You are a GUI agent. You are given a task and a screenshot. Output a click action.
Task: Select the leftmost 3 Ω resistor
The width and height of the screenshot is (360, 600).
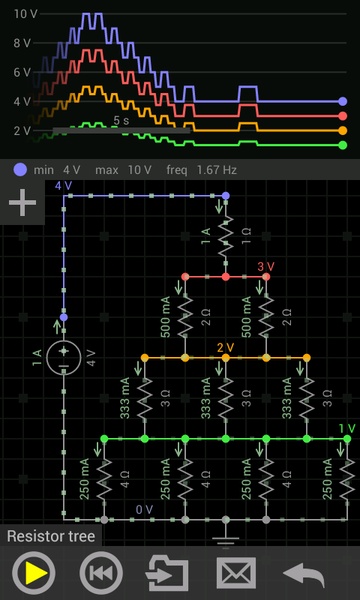[x=145, y=398]
